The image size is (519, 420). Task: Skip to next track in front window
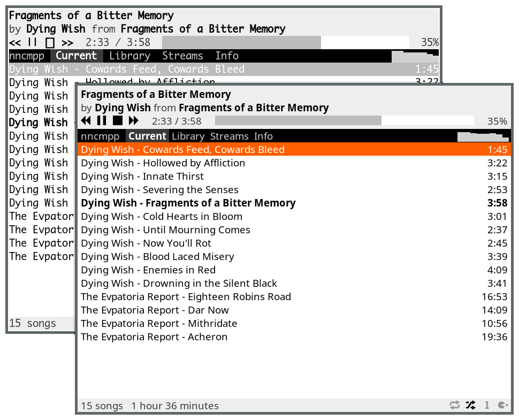(133, 121)
